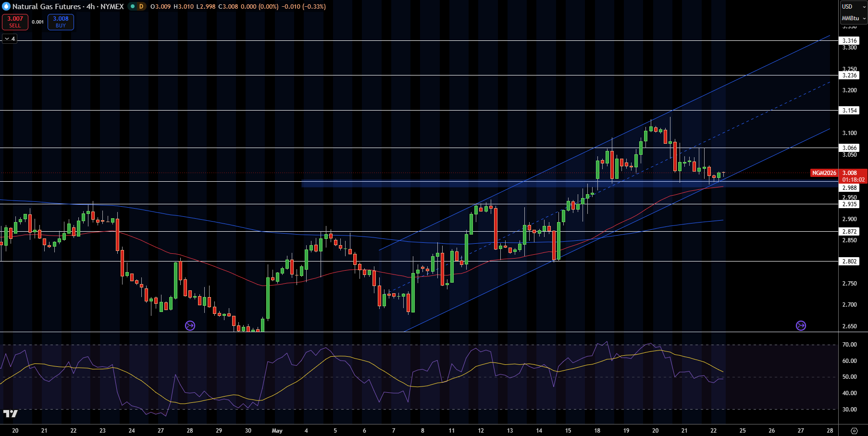Click the May label on time axis
Viewport: 868px width, 436px height.
(x=277, y=431)
